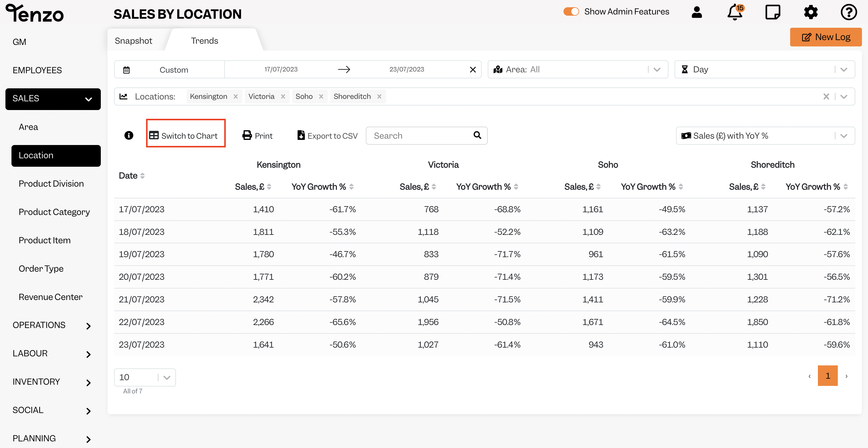
Task: Remove the Kensington location tag
Action: (235, 96)
